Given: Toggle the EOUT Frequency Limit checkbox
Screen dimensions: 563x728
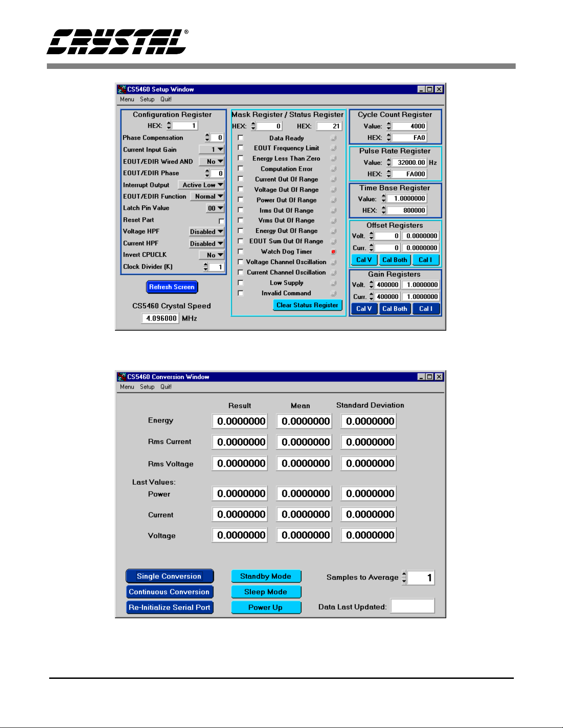Looking at the screenshot, I should (240, 147).
